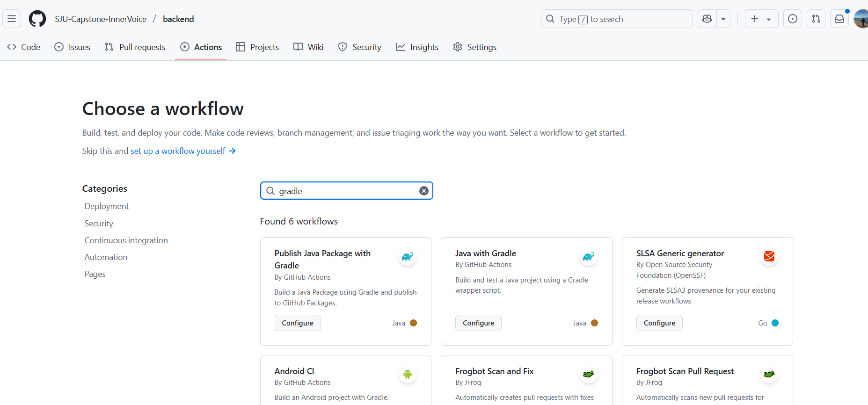Clear the gradle search text
The width and height of the screenshot is (868, 405).
click(x=424, y=191)
